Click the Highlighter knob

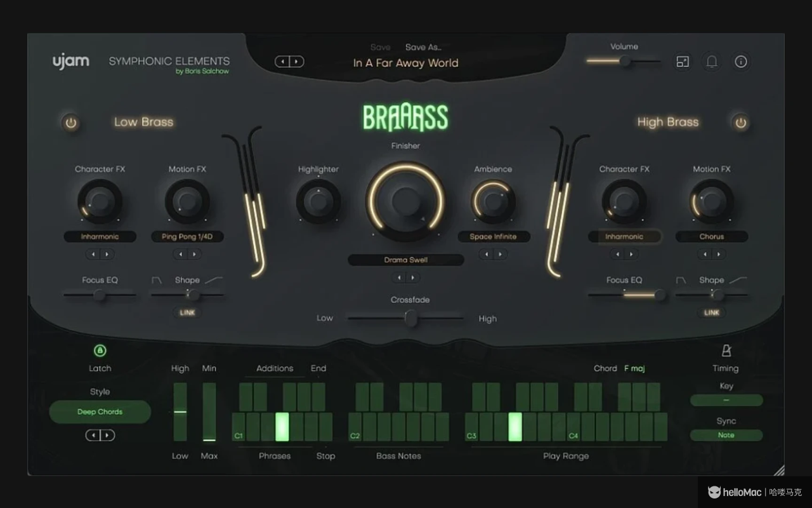point(318,202)
